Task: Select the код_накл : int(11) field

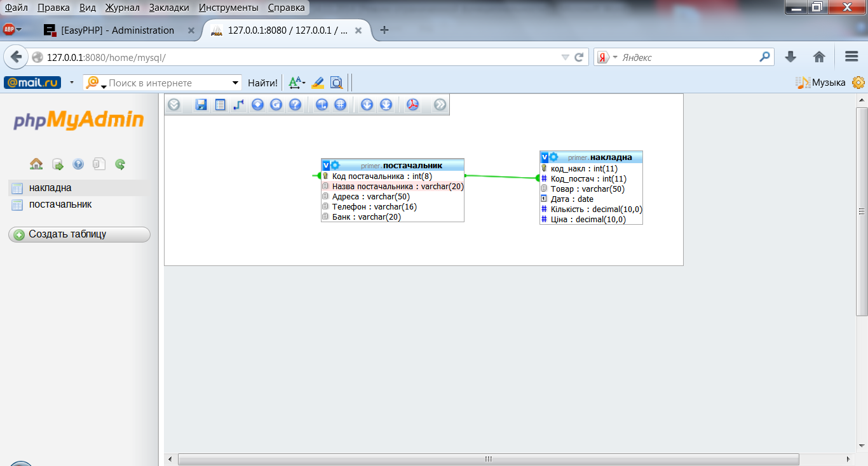Action: (x=591, y=168)
